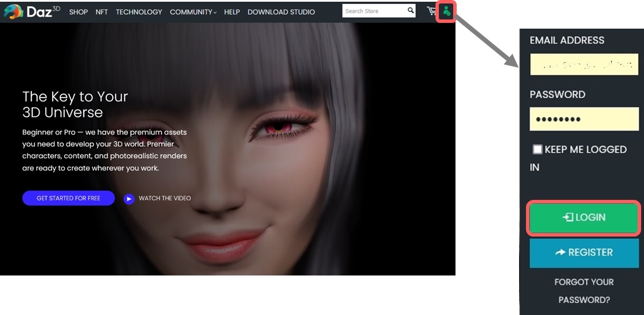This screenshot has height=315, width=644.
Task: Click the blue Register button
Action: tap(584, 253)
